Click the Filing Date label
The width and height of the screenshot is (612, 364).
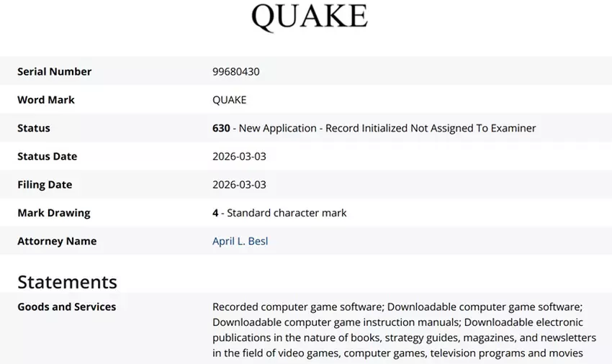tap(45, 185)
